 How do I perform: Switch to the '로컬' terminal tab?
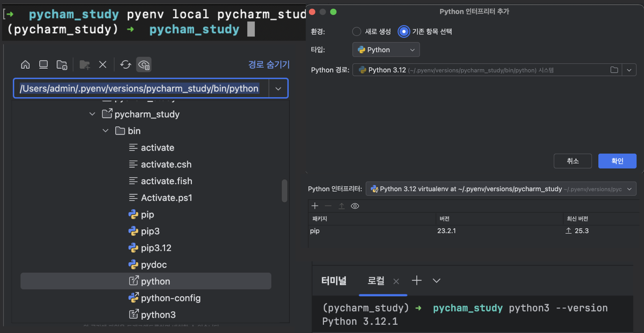pos(376,281)
